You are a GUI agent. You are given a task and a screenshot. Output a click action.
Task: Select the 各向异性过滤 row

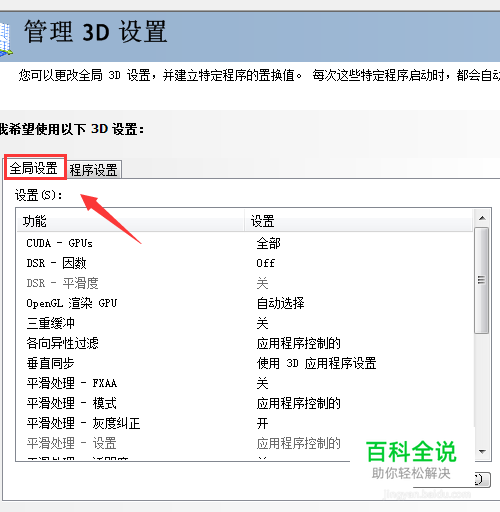click(x=245, y=343)
